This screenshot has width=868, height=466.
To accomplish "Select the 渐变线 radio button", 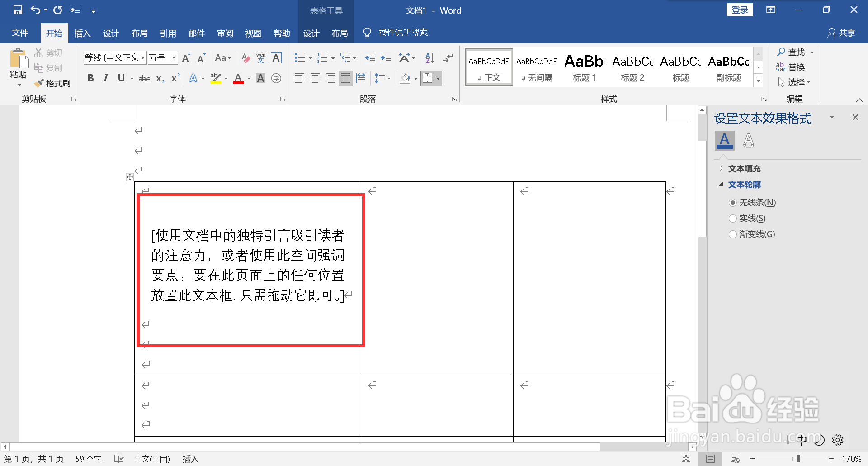I will pyautogui.click(x=733, y=234).
